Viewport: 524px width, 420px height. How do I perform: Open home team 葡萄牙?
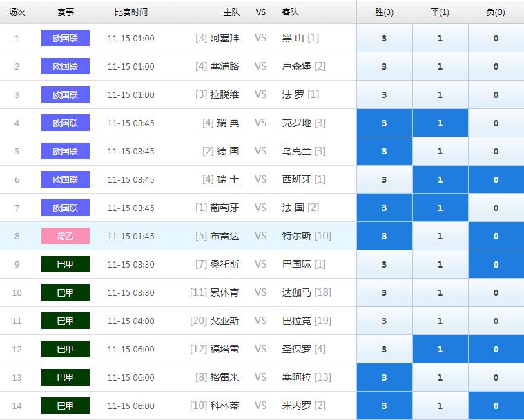[224, 208]
